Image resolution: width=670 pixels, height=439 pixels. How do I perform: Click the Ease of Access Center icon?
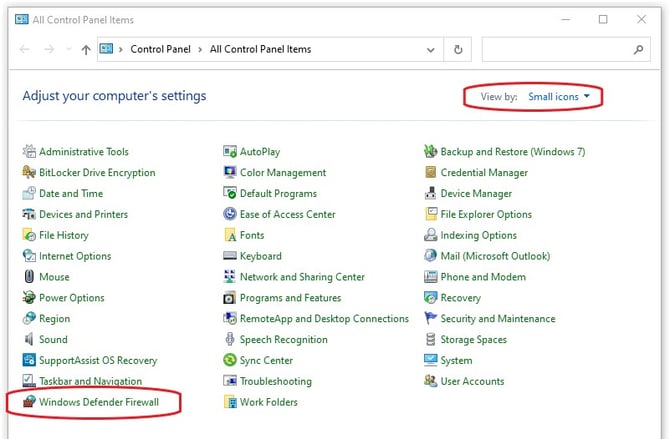coord(230,214)
